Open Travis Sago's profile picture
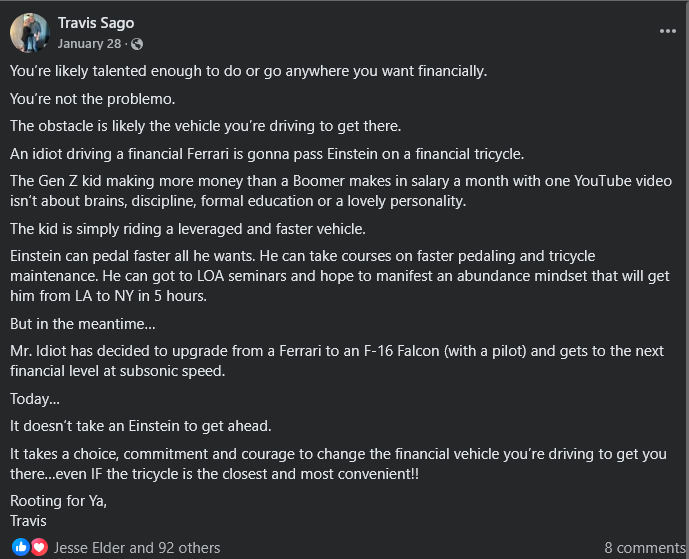The height and width of the screenshot is (559, 689). (x=29, y=33)
